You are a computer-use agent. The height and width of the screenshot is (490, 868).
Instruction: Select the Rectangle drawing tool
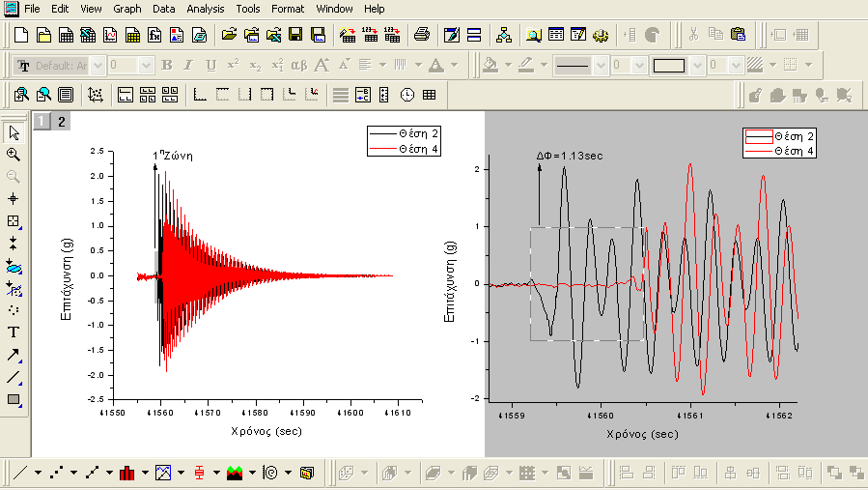(x=14, y=400)
